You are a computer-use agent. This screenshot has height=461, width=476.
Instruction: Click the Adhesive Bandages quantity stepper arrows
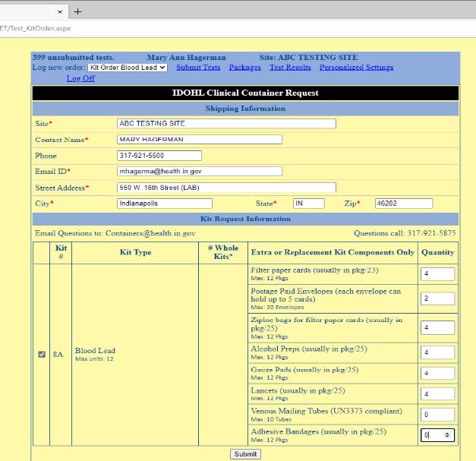click(x=448, y=435)
